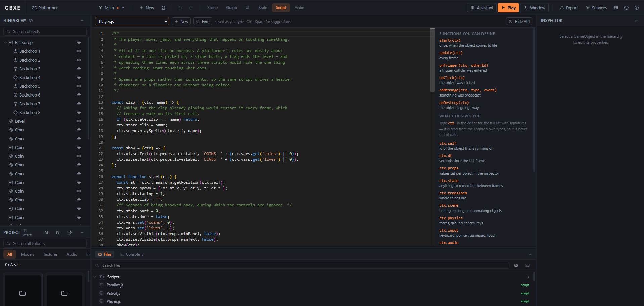Toggle visibility of Level object
644x306 pixels.
79,121
